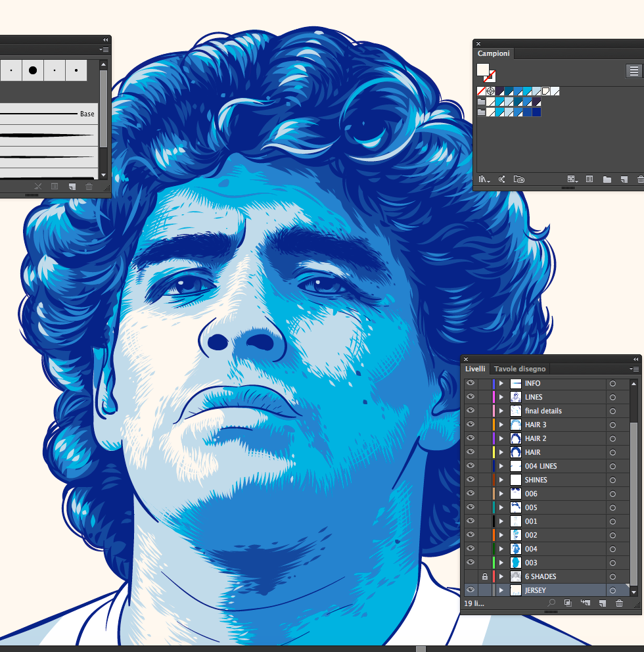Open the Swatch Libraries menu icon
The width and height of the screenshot is (644, 652).
pos(484,179)
